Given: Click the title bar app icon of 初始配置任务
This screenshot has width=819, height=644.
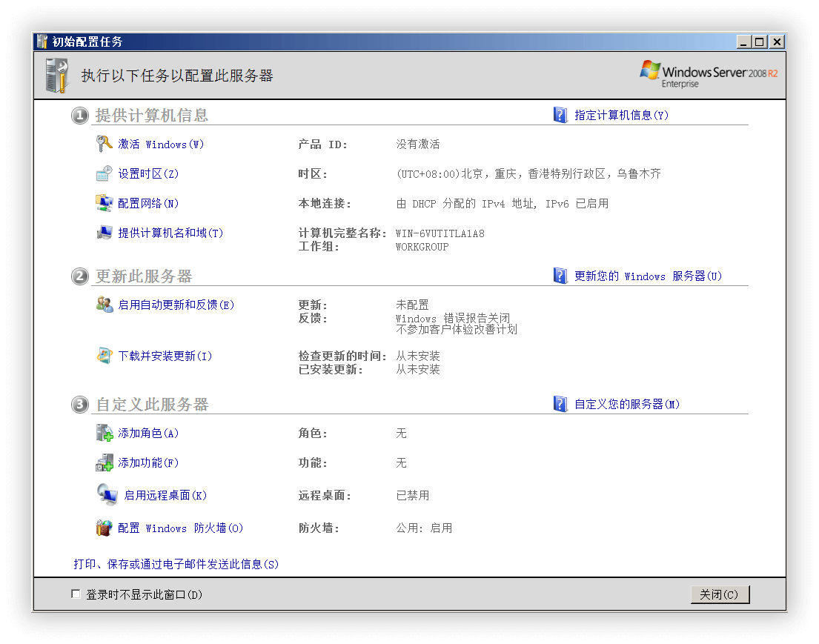Looking at the screenshot, I should pyautogui.click(x=42, y=42).
